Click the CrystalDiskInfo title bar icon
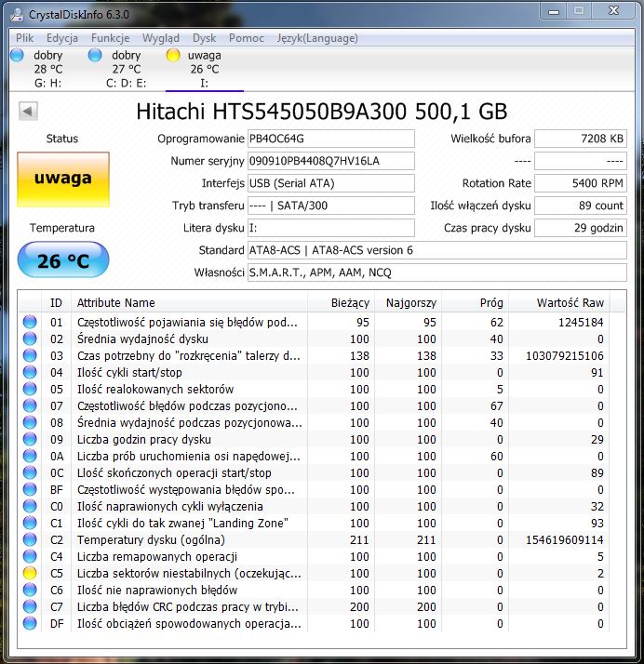644x664 pixels. click(17, 14)
